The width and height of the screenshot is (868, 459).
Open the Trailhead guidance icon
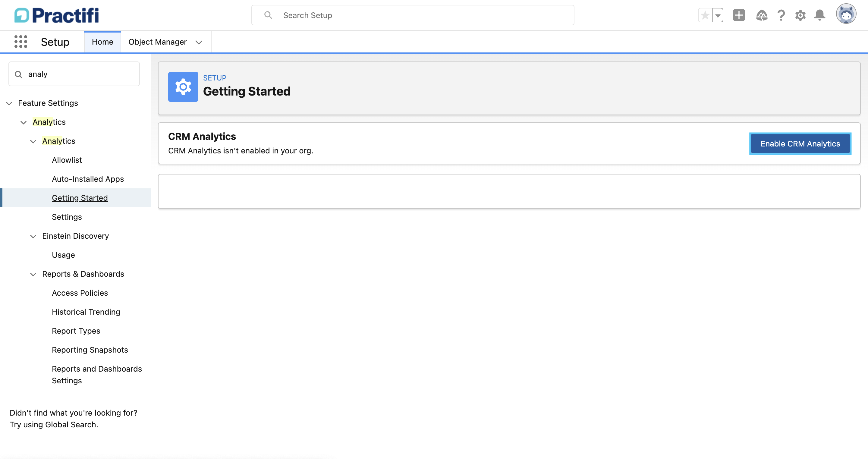tap(762, 15)
